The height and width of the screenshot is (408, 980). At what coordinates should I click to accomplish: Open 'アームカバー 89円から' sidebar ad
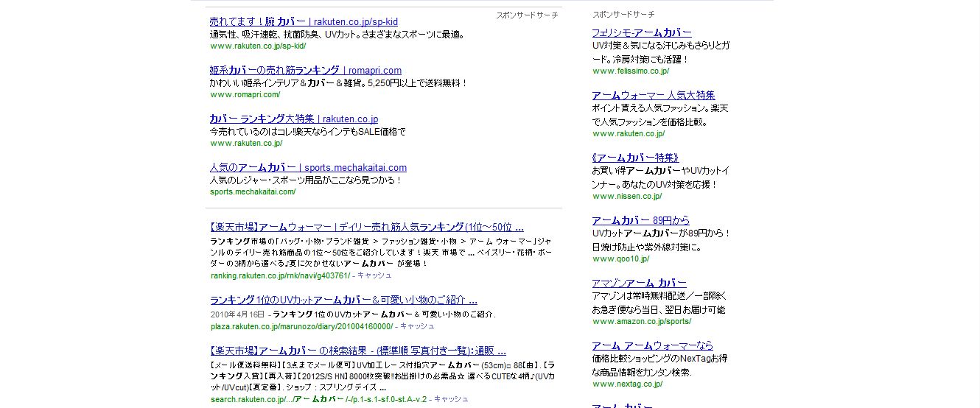[641, 220]
